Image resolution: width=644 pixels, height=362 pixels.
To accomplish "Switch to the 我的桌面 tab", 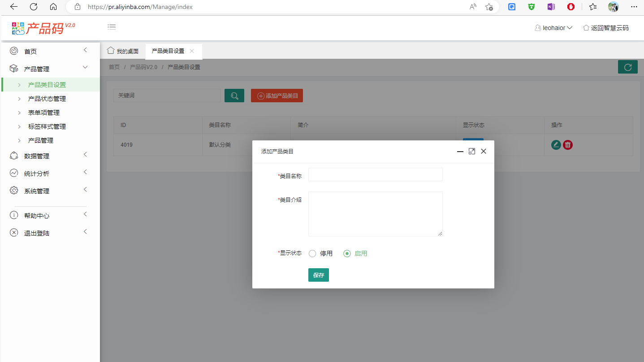I will coord(123,51).
